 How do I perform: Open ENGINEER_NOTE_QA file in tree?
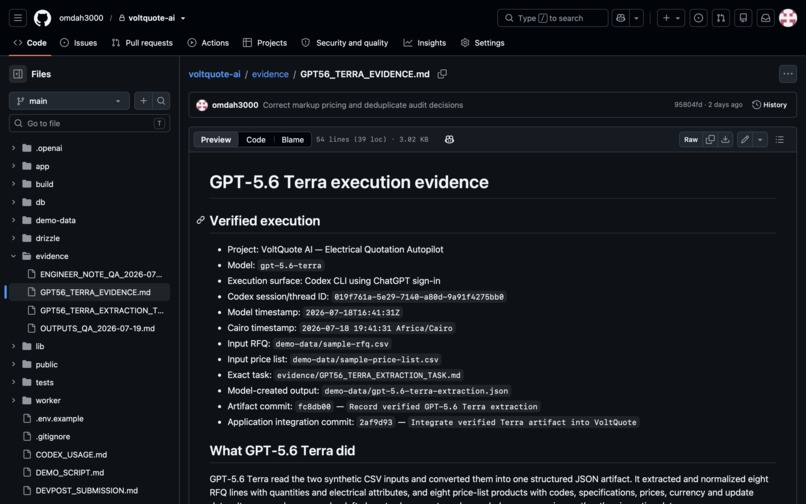100,274
